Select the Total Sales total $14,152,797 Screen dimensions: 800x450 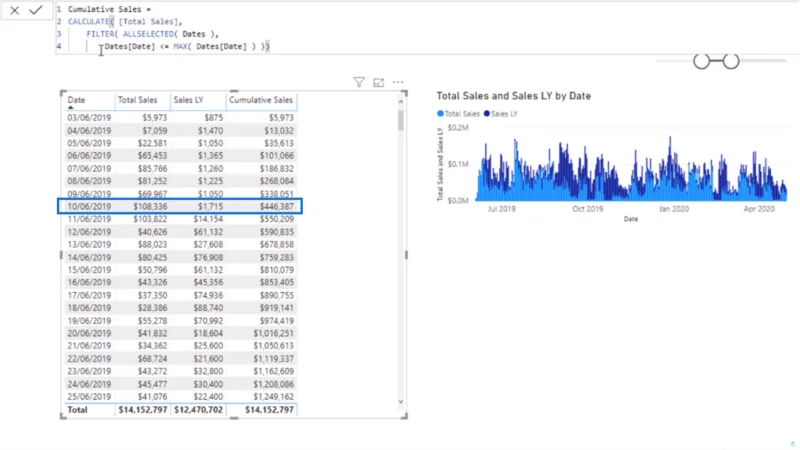(x=142, y=410)
